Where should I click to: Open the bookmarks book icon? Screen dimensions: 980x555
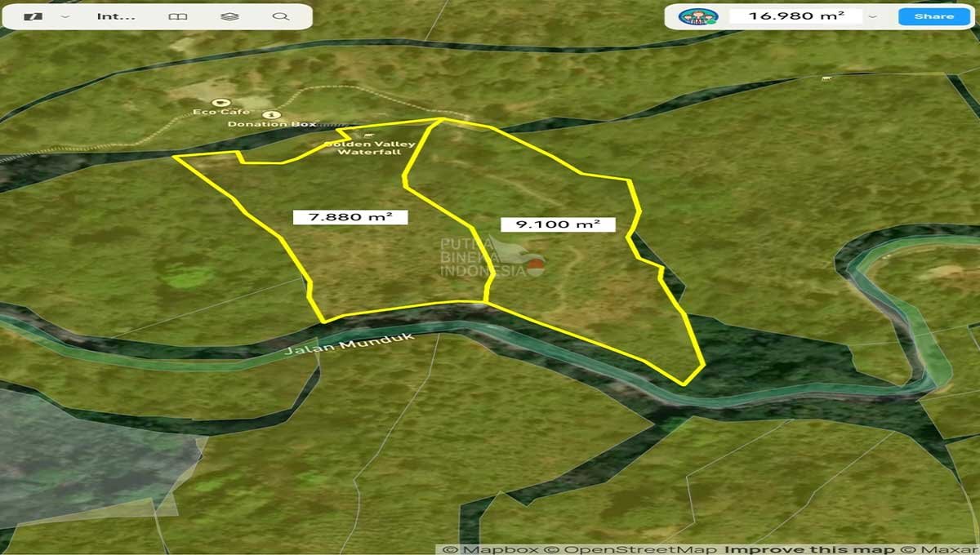coord(178,16)
